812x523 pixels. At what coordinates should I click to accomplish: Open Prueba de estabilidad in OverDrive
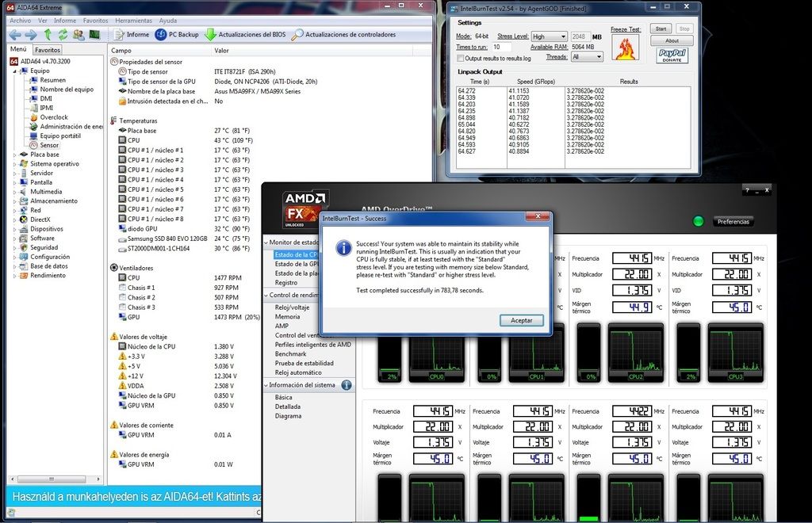304,364
